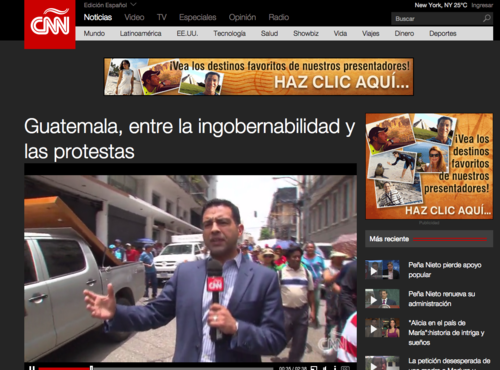
Task: Open the top HAZ CLIC AQUÍ banner
Action: [259, 77]
